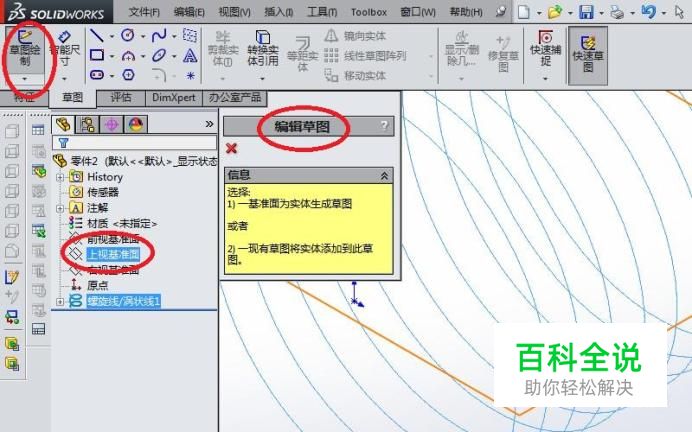Image resolution: width=692 pixels, height=432 pixels.
Task: Open the Toolbox menu
Action: (369, 12)
